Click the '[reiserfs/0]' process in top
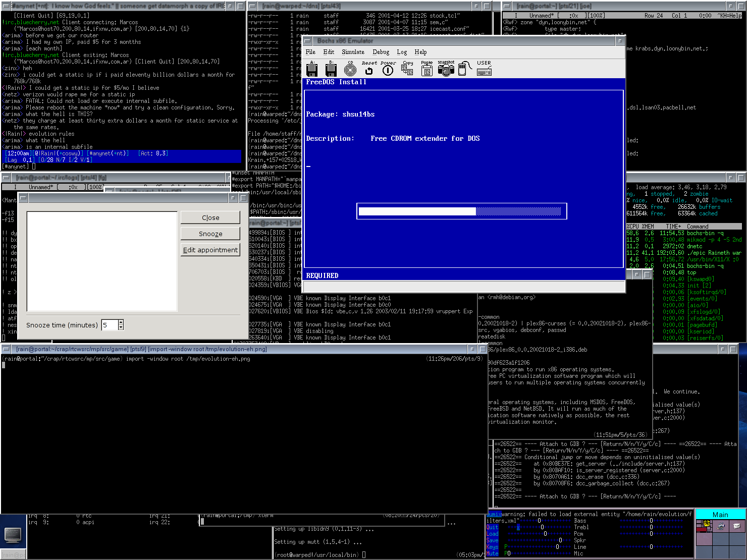This screenshot has height=560, width=747. click(x=705, y=338)
